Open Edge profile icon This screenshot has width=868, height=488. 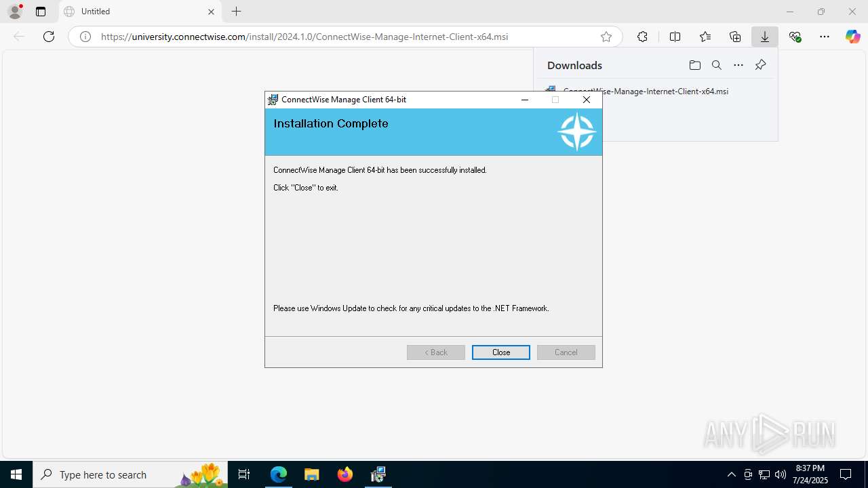tap(15, 12)
